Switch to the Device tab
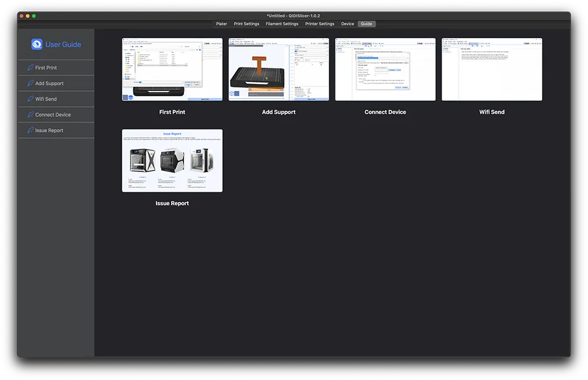Viewport: 588px width, 380px height. click(x=348, y=24)
